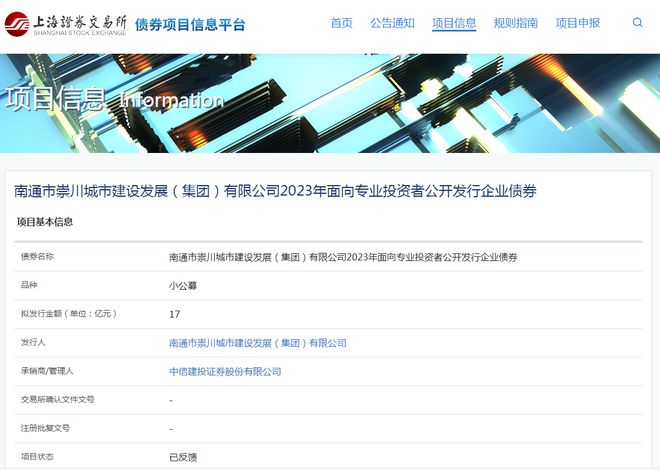The image size is (660, 470).
Task: Click the bond name value in 债券名称 row
Action: coord(343,257)
